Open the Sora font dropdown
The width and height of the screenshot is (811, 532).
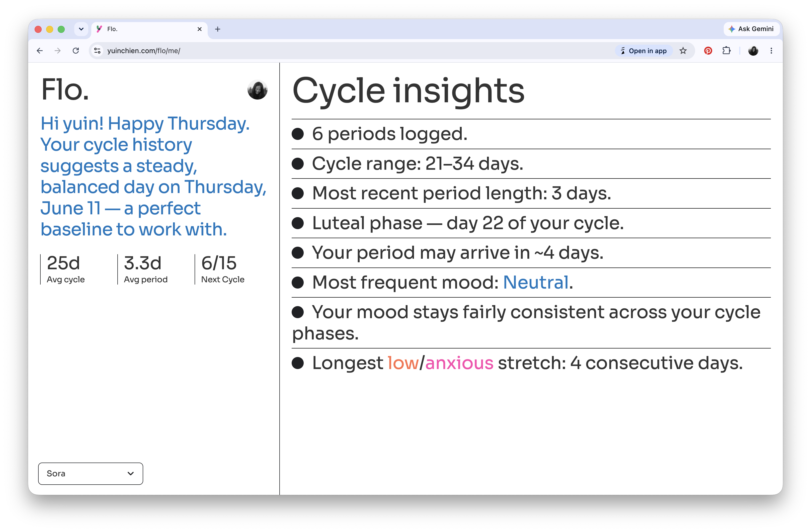pos(91,473)
